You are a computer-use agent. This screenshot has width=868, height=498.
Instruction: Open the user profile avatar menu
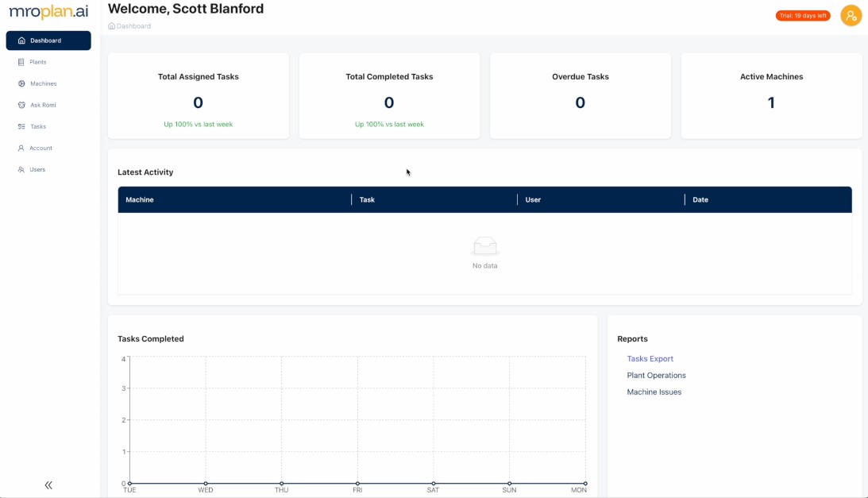coord(851,16)
